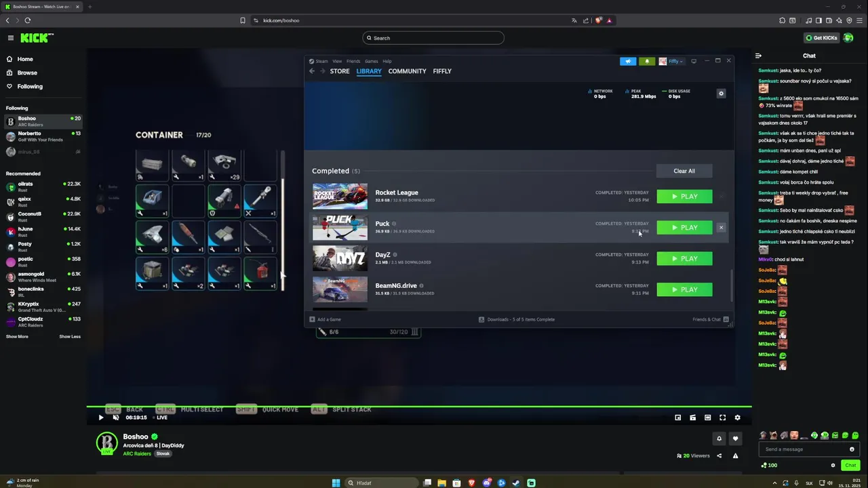Viewport: 868px width, 488px height.
Task: Select COMMUNITY tab in streamed Steam window
Action: pyautogui.click(x=407, y=71)
